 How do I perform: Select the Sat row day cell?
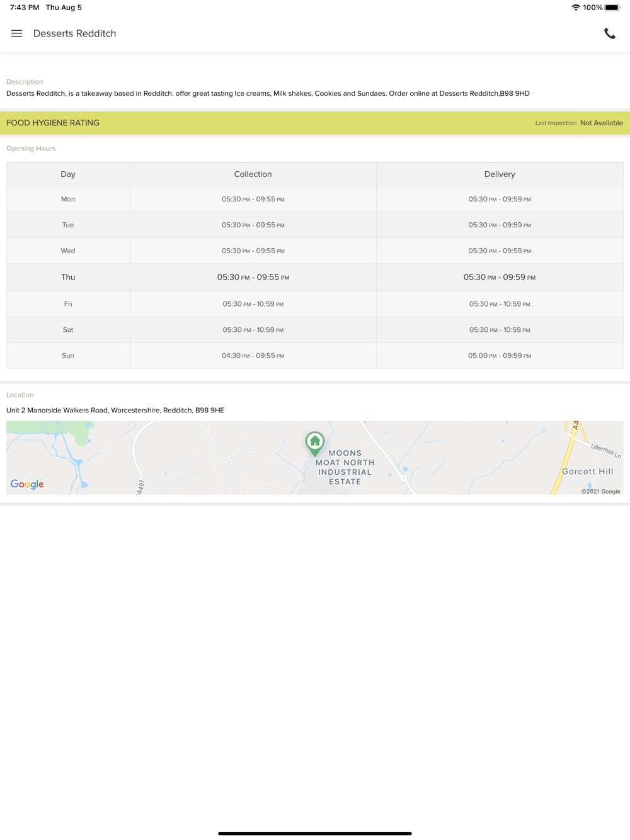click(68, 329)
